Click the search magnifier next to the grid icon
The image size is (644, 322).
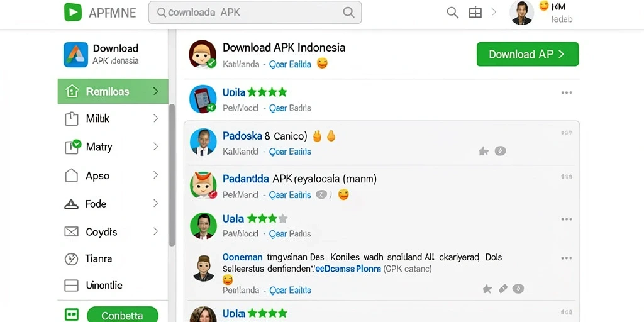click(x=453, y=13)
